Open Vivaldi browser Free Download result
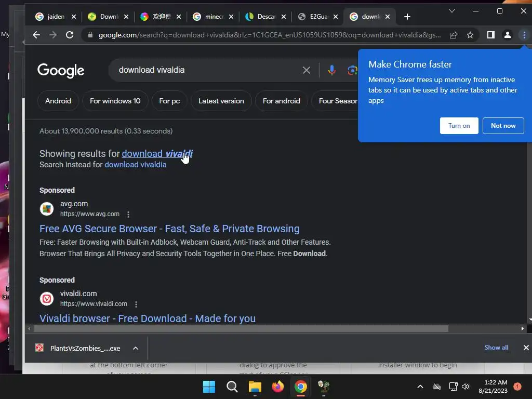Screen dimensions: 532x399 [147, 318]
